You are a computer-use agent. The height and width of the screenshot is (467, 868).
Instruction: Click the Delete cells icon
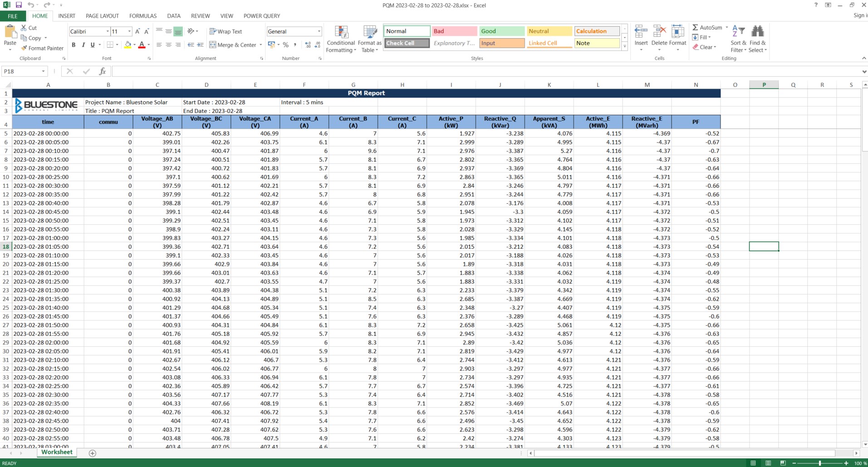click(x=659, y=32)
